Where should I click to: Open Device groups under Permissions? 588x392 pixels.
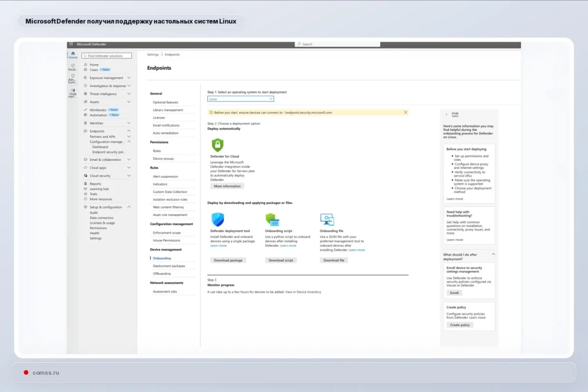(x=163, y=159)
